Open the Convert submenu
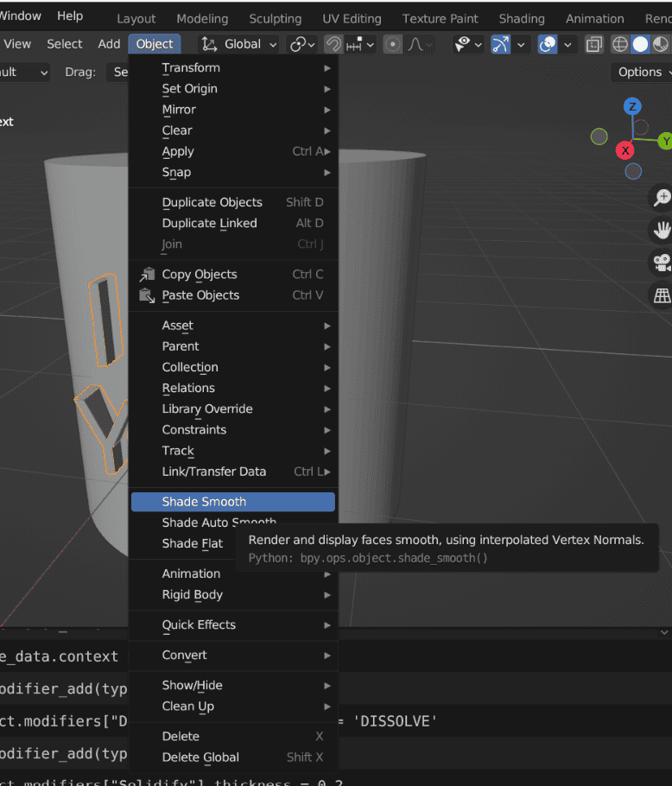 [233, 656]
